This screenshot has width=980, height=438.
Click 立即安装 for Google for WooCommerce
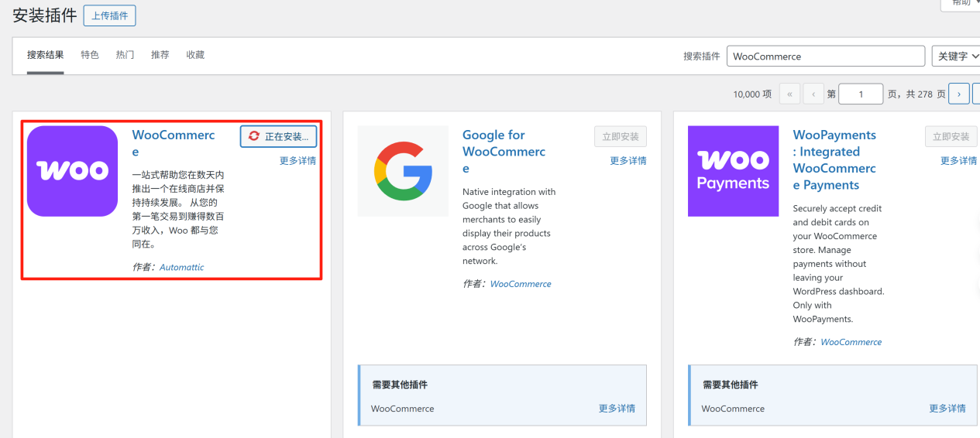click(621, 136)
